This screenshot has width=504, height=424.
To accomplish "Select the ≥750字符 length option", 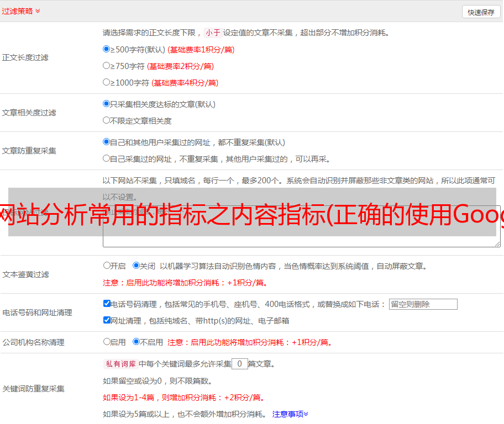I will point(106,66).
